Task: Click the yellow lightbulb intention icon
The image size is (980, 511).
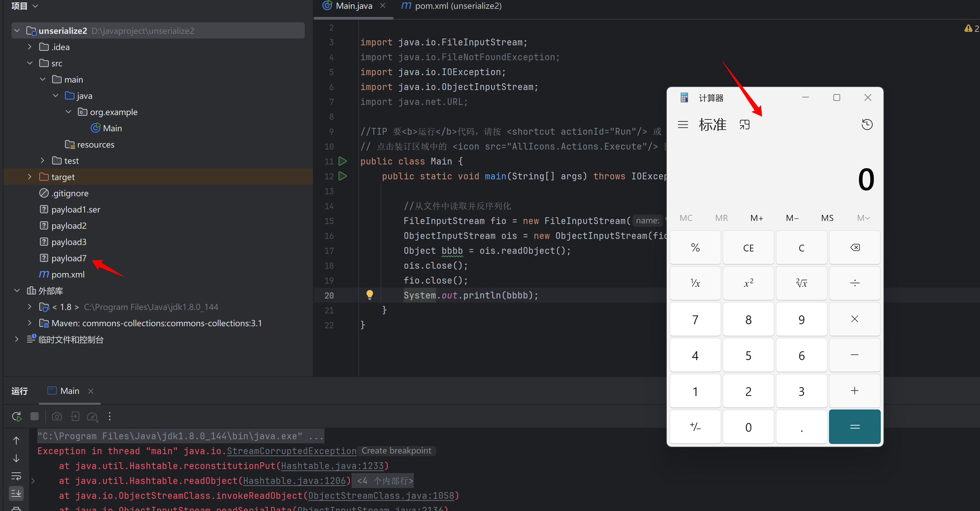Action: (x=369, y=295)
